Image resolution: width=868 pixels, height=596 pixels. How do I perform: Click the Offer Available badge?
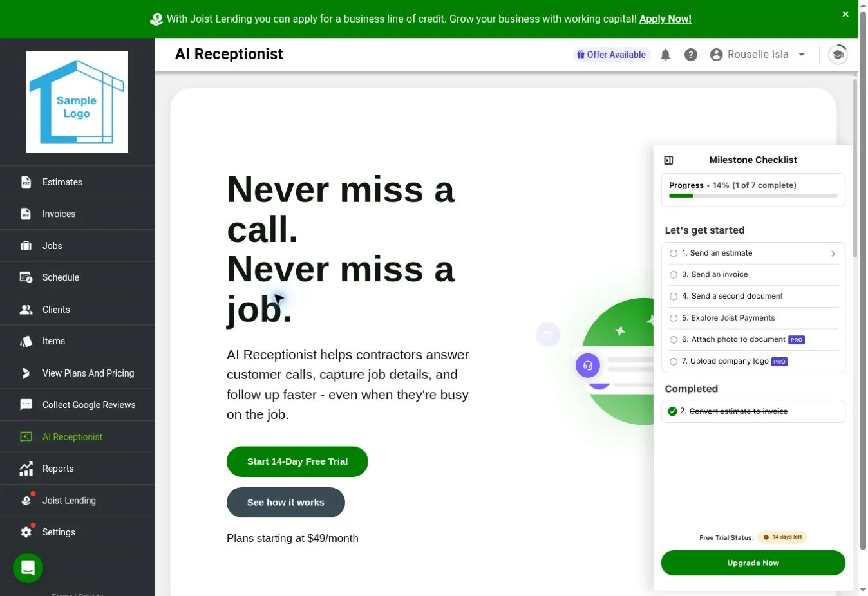612,55
